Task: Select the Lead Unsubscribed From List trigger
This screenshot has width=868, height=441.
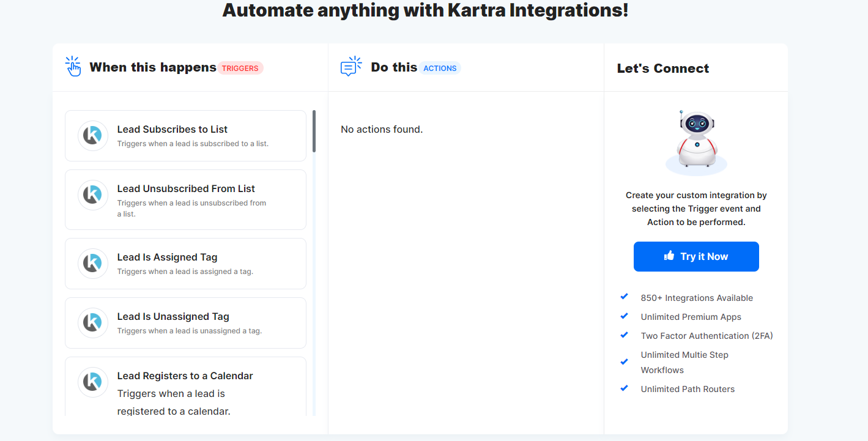Action: click(185, 199)
